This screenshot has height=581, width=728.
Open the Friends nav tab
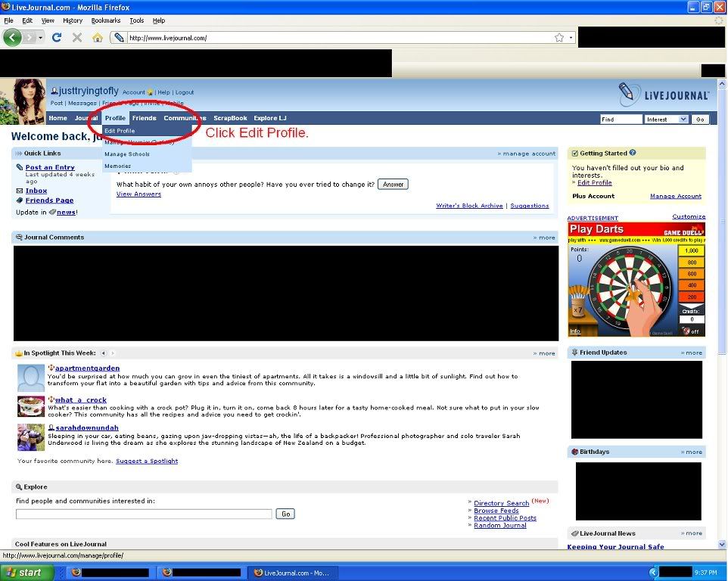(145, 118)
